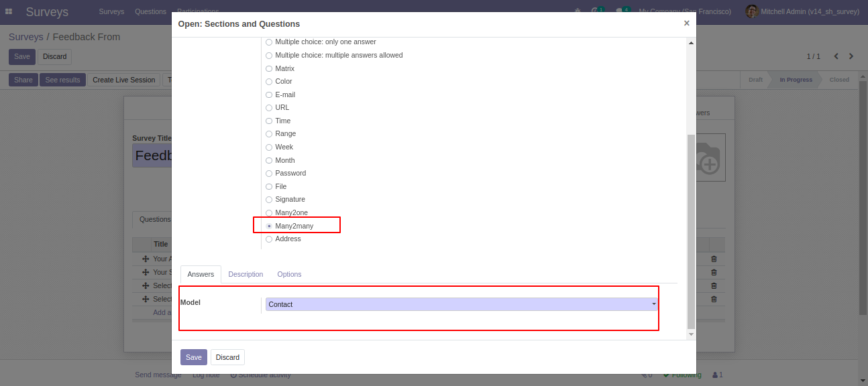Select the Matrix question type
This screenshot has width=868, height=386.
[269, 68]
